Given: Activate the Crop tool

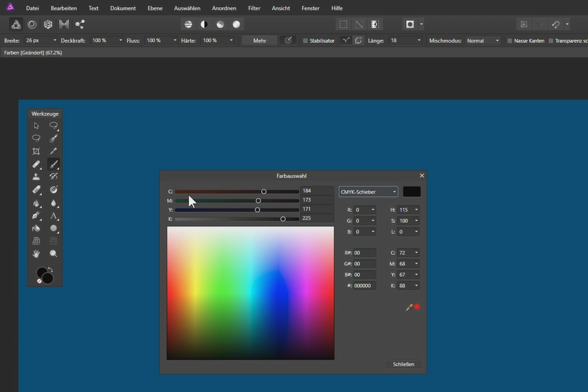Looking at the screenshot, I should click(36, 151).
